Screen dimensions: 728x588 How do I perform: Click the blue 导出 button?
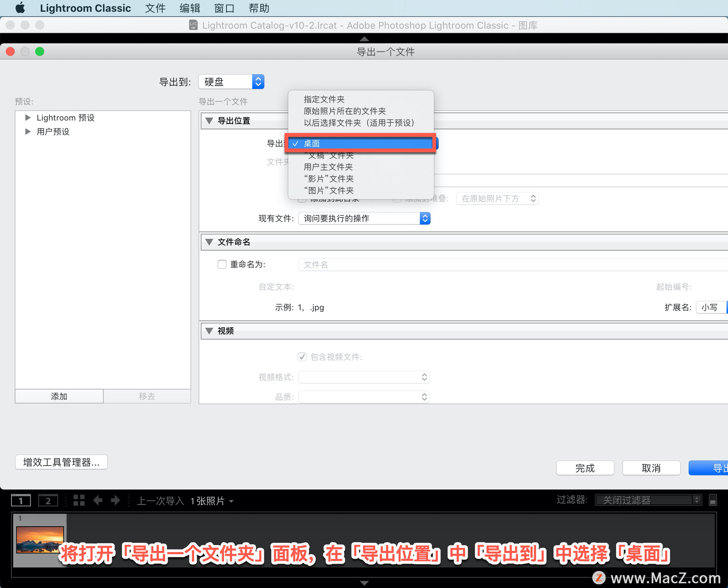tap(708, 468)
